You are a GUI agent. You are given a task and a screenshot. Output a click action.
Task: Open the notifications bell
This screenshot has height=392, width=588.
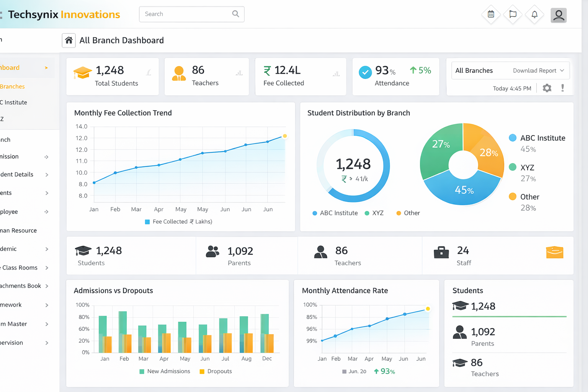click(534, 15)
